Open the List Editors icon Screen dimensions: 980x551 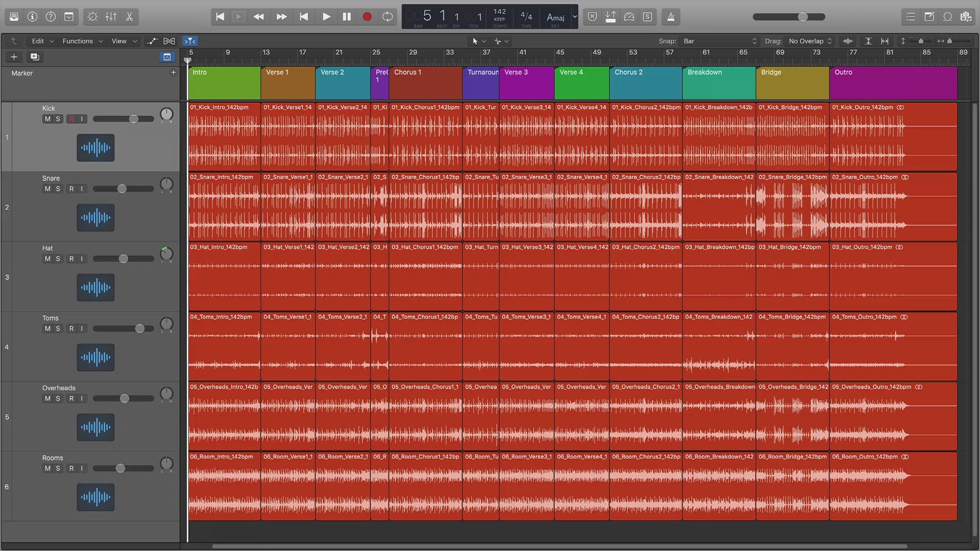pos(911,17)
